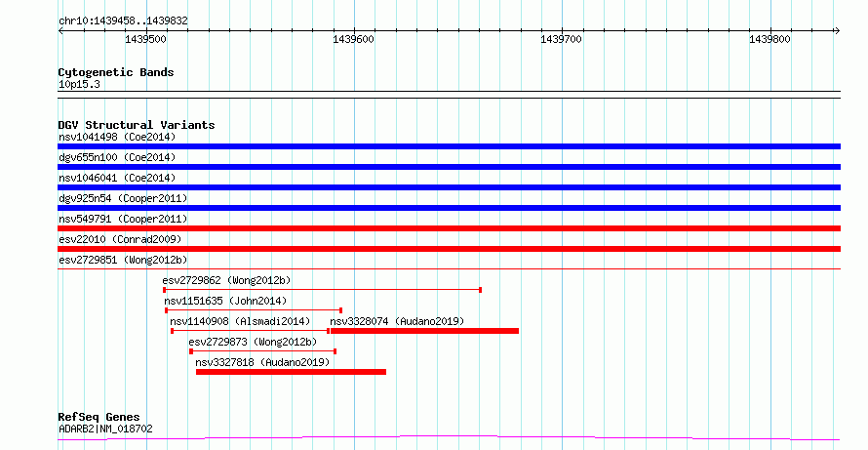The width and height of the screenshot is (868, 450).
Task: Click the red feature line for esv2729862
Action: [x=322, y=290]
